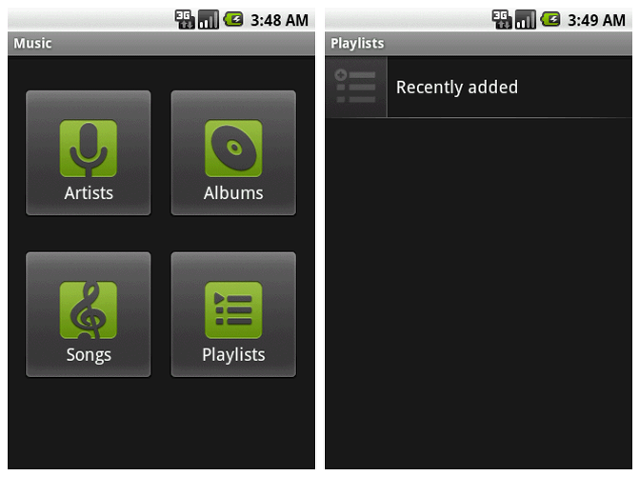Select the Artists tile label

pos(89,193)
